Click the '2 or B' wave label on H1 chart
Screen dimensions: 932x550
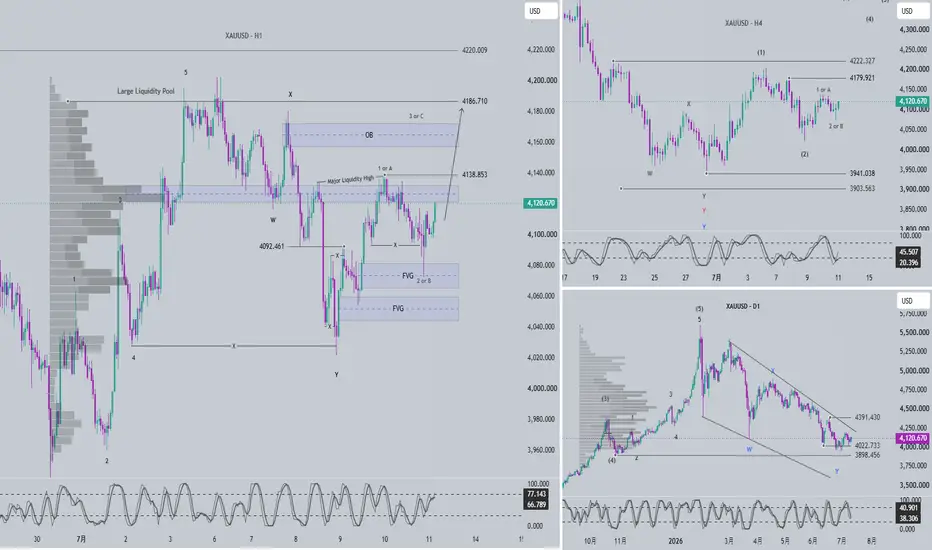pos(424,281)
